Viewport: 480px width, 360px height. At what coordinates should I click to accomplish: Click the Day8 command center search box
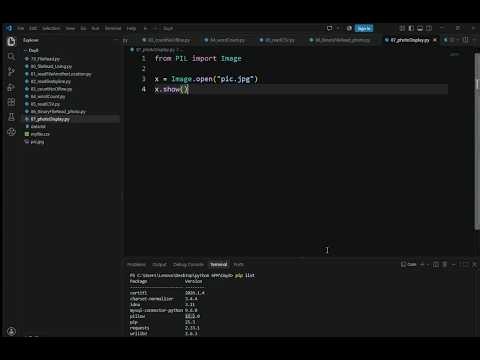(x=168, y=28)
